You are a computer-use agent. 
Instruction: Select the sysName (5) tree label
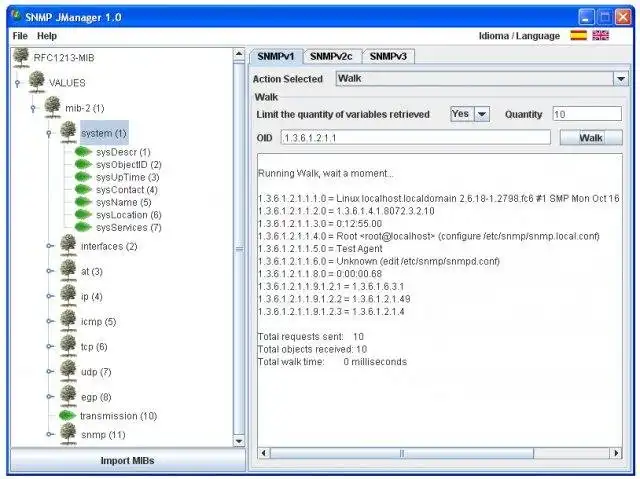124,202
